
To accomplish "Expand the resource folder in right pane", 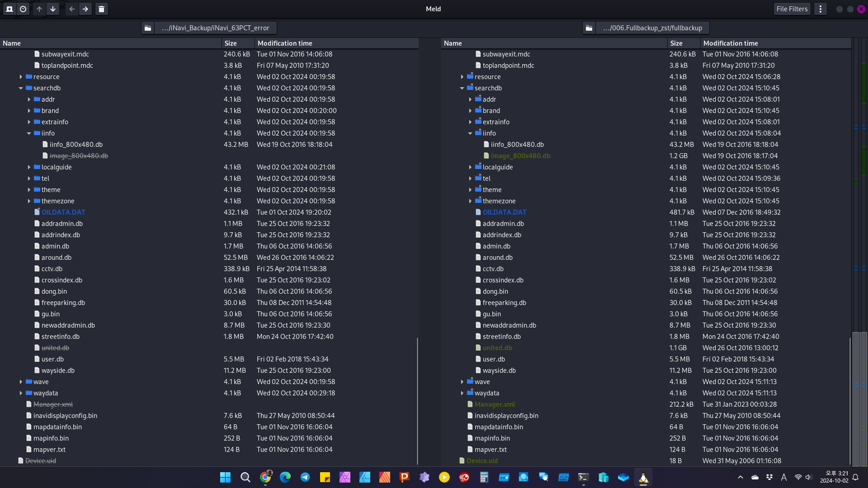I will pos(462,77).
